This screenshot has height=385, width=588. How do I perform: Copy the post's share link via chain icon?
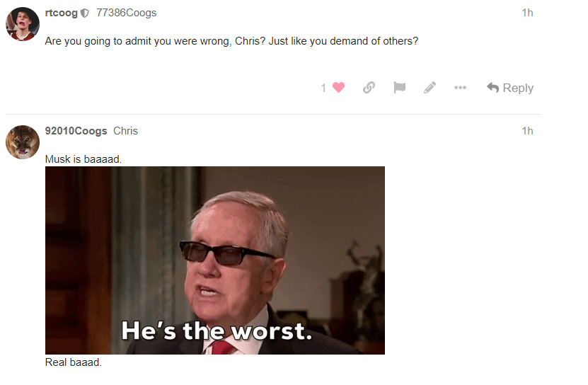tap(369, 88)
